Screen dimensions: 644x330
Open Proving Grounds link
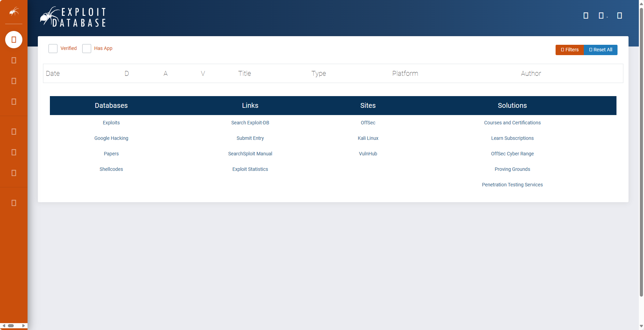point(512,169)
